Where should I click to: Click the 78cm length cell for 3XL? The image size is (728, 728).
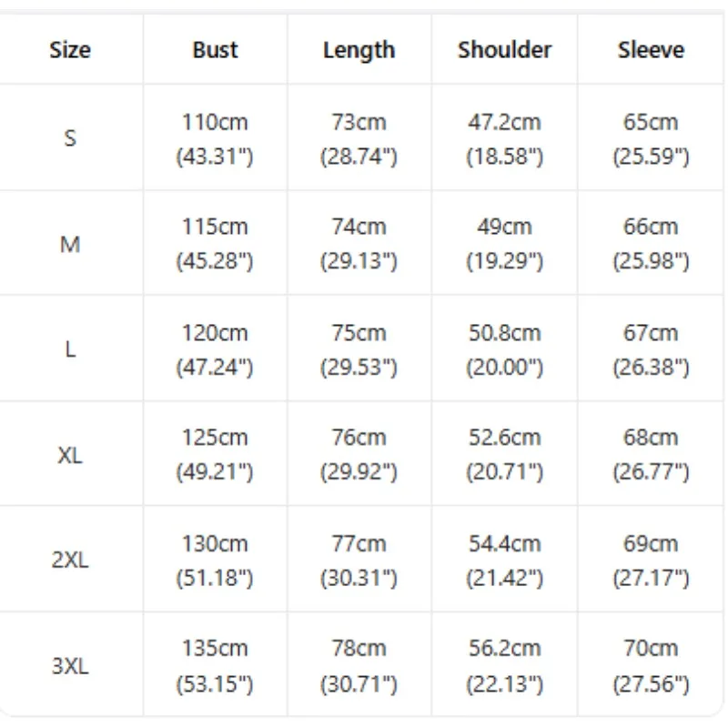point(359,665)
